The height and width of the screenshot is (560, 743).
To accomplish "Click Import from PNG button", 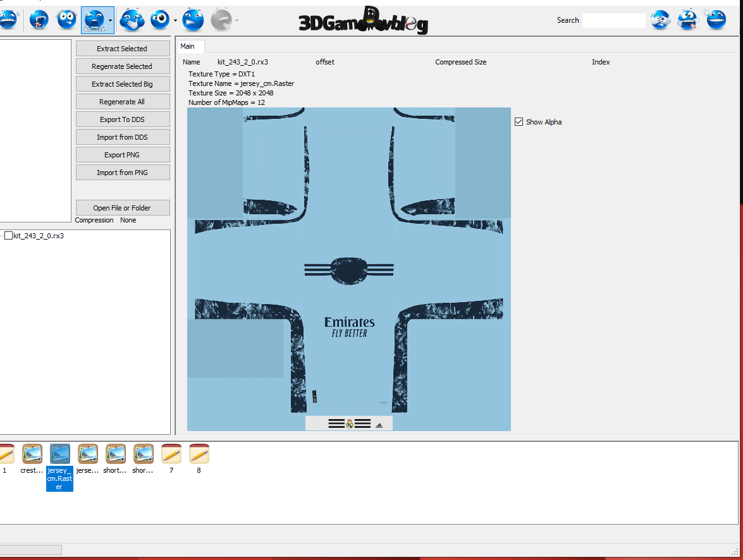I will [x=123, y=173].
